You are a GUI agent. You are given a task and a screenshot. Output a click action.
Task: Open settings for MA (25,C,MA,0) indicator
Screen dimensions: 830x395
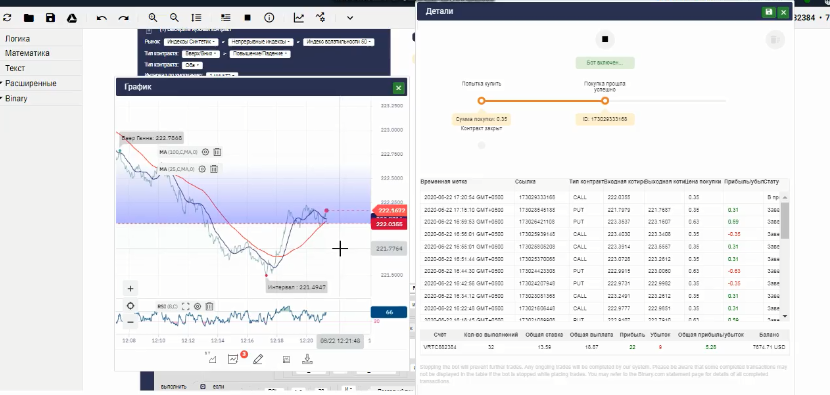(202, 169)
